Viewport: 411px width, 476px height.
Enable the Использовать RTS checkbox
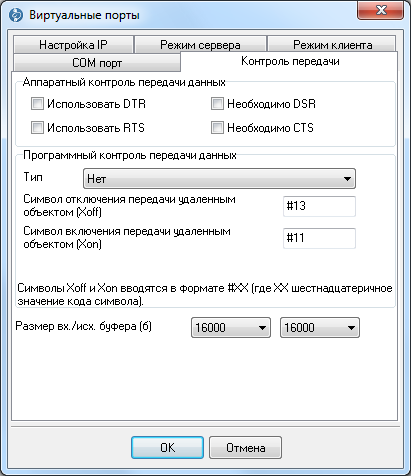[x=37, y=128]
